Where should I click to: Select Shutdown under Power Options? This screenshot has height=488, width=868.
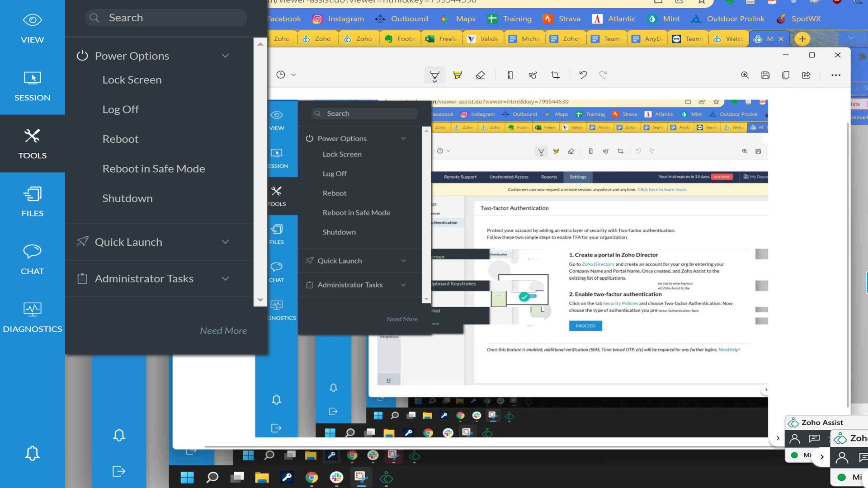tap(127, 198)
